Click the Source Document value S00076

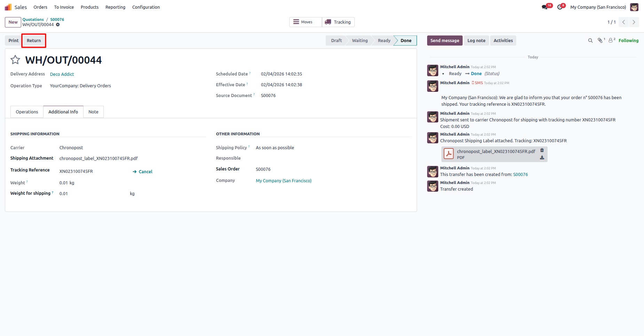268,96
